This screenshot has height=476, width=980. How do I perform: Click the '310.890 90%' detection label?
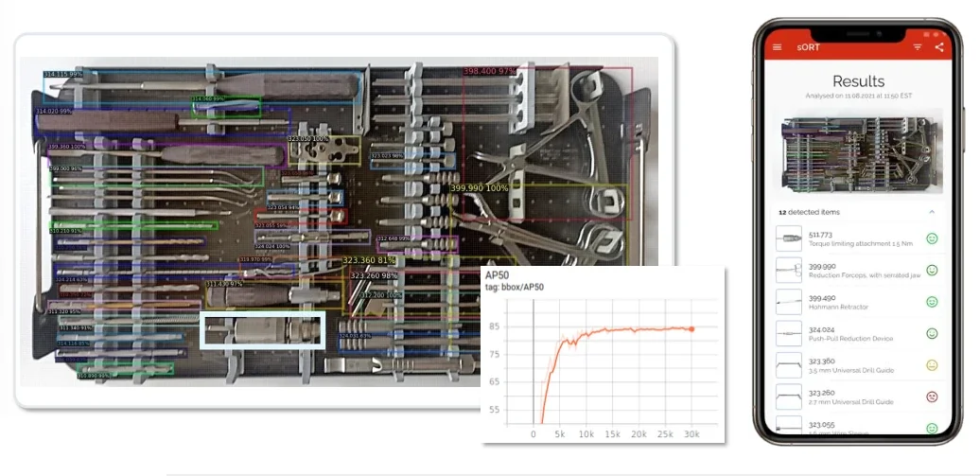pos(94,376)
